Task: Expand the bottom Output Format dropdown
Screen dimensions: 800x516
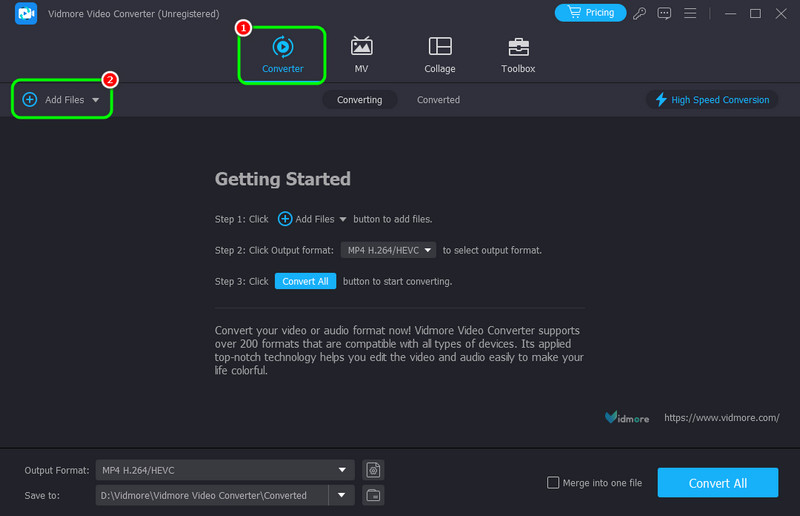Action: [x=343, y=470]
